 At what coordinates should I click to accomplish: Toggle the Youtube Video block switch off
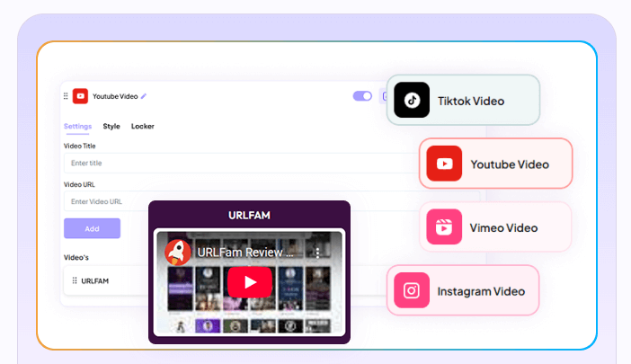pos(362,96)
